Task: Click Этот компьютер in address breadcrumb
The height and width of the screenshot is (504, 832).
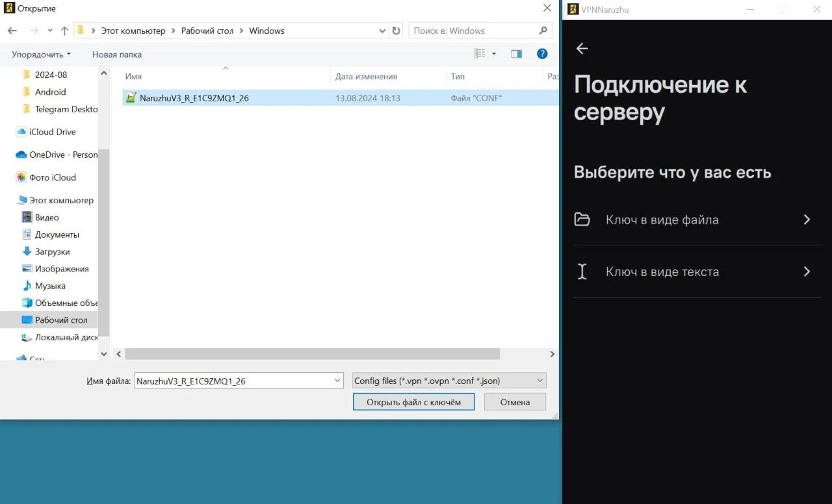Action: (133, 31)
